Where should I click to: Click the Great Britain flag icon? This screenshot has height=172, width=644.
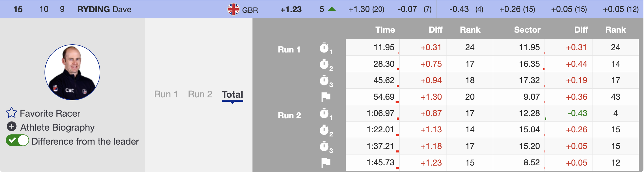pyautogui.click(x=233, y=9)
